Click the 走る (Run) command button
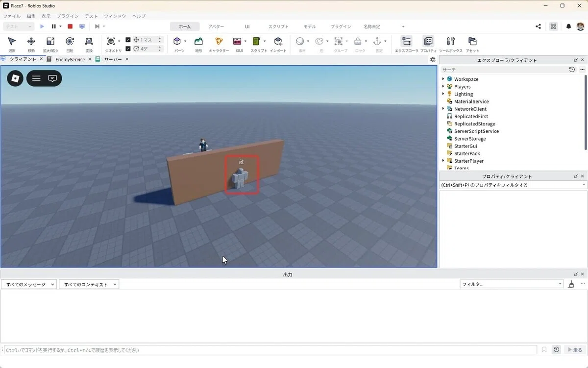This screenshot has width=588, height=368. pos(574,350)
